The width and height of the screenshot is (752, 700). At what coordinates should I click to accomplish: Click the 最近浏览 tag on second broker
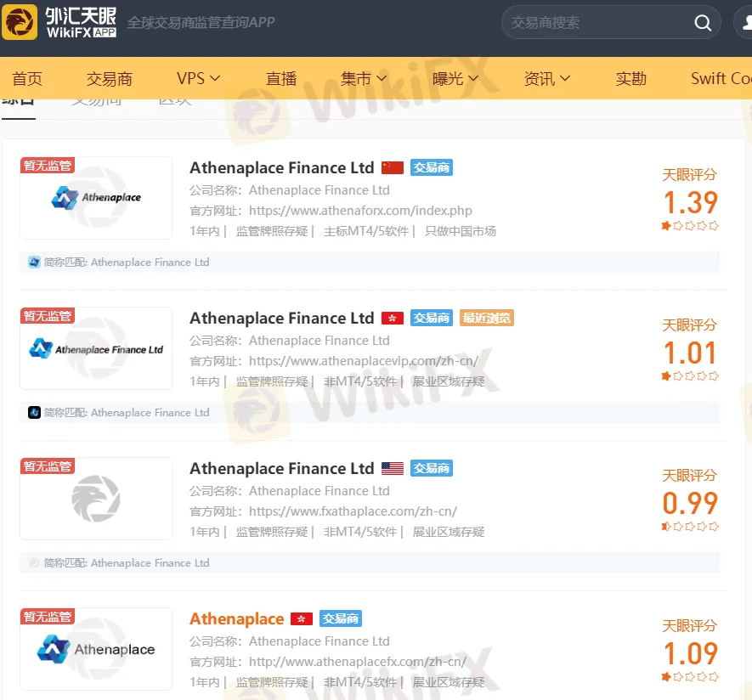point(487,319)
